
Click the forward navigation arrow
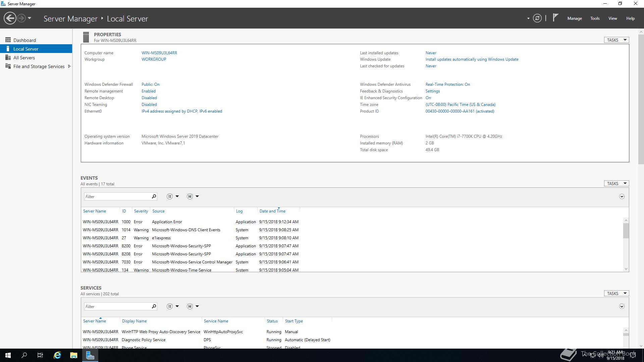click(21, 18)
